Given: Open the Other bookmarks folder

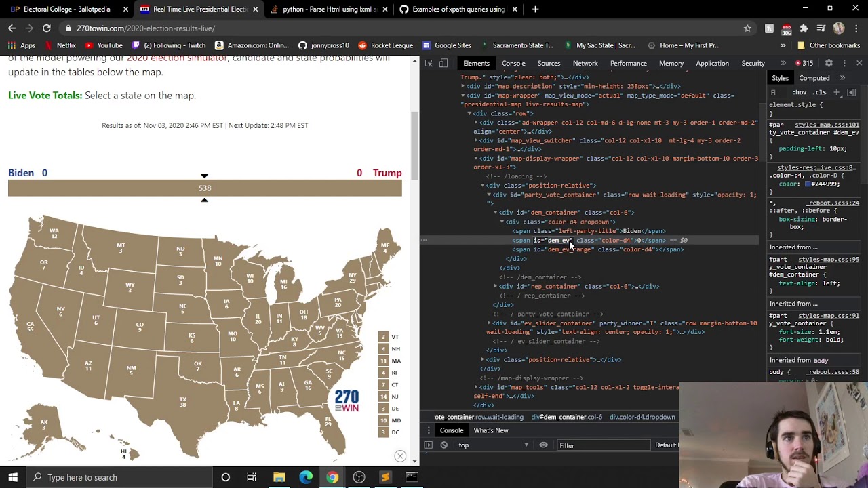Looking at the screenshot, I should coord(828,45).
